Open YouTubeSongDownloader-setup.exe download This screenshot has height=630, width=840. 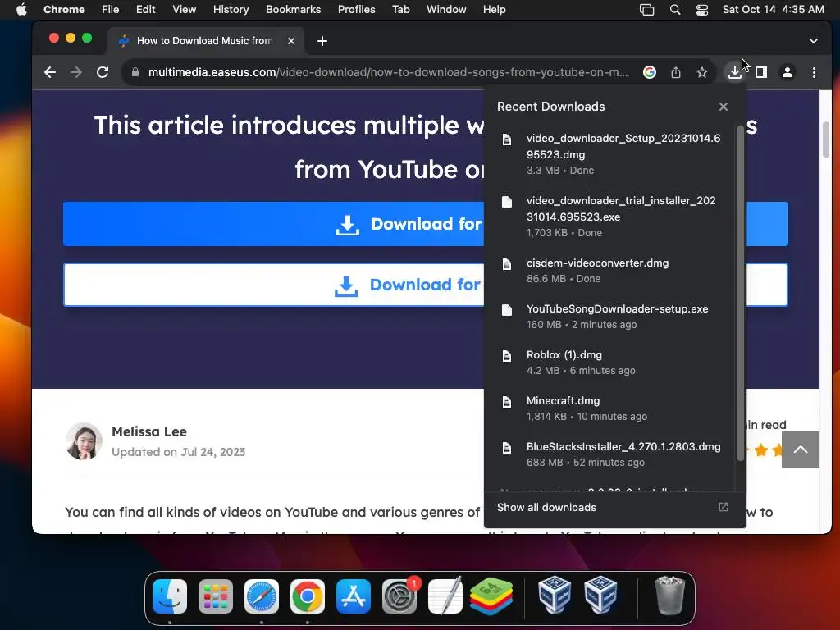pyautogui.click(x=610, y=317)
